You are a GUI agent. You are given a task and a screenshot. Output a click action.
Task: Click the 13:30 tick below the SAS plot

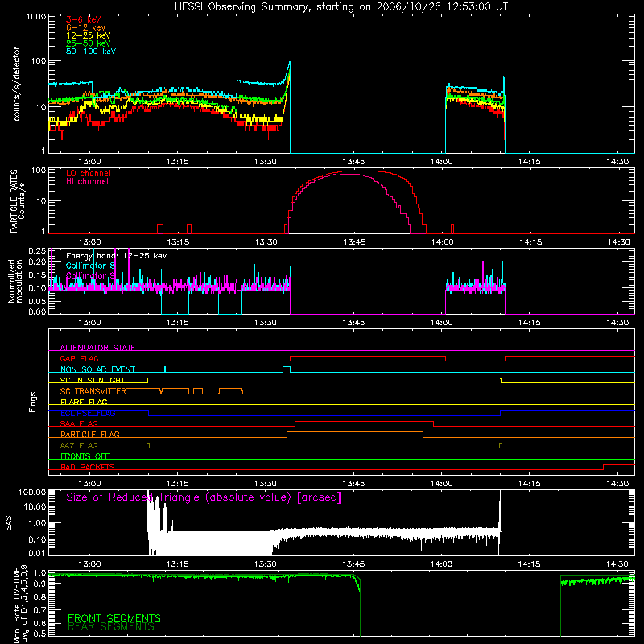coord(266,564)
